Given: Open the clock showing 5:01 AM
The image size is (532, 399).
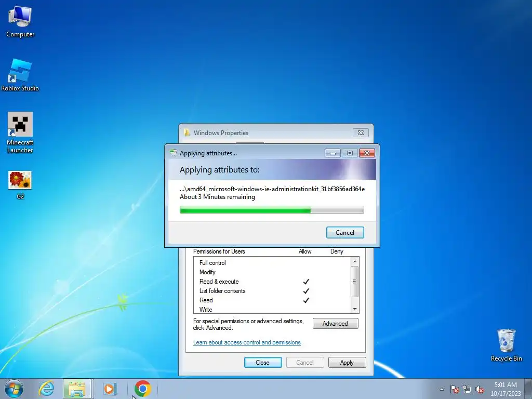Looking at the screenshot, I should point(506,389).
